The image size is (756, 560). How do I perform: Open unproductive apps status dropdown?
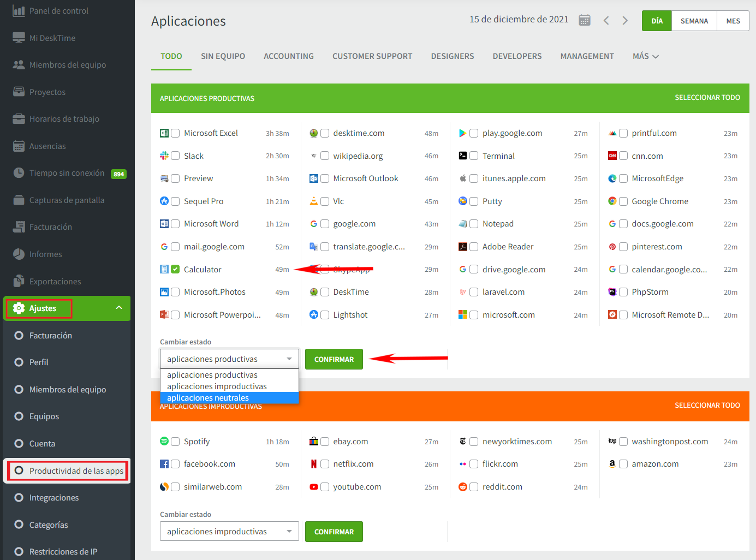pyautogui.click(x=229, y=532)
